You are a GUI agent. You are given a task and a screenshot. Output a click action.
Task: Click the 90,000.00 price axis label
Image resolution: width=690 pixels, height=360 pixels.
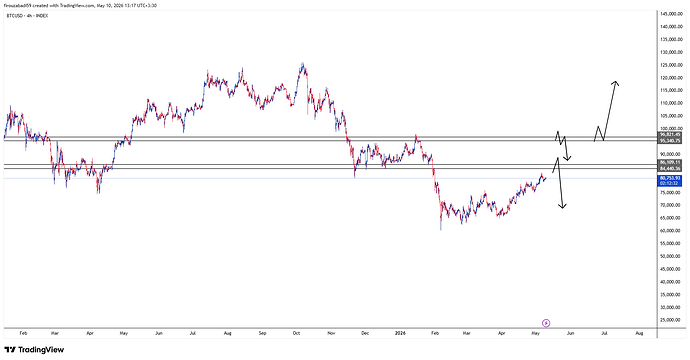pos(671,154)
